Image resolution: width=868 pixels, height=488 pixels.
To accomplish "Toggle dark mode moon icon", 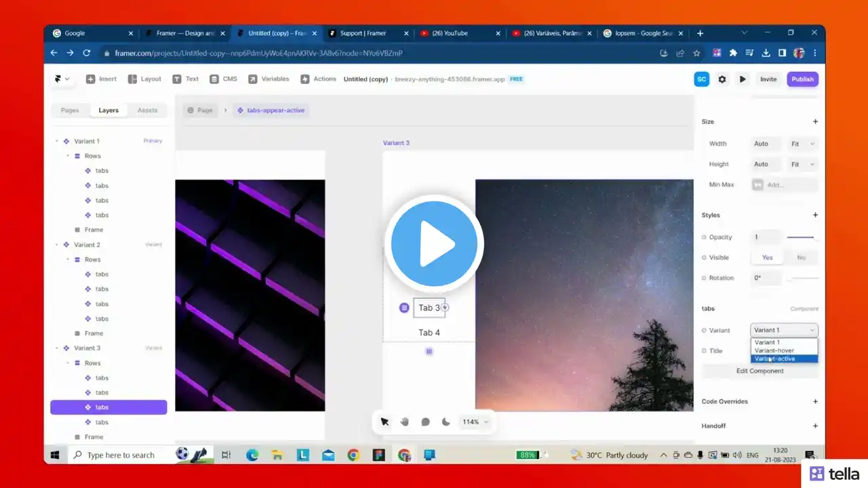I will pos(446,422).
